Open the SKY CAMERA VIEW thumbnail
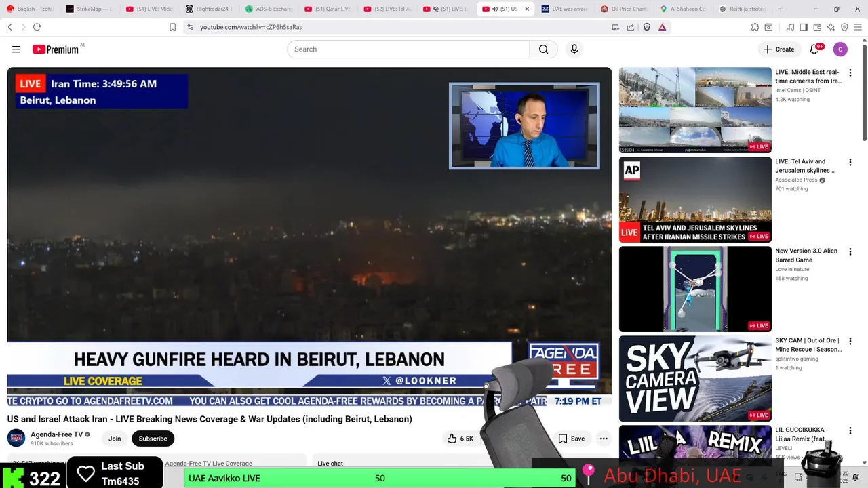868x488 pixels. pos(695,378)
